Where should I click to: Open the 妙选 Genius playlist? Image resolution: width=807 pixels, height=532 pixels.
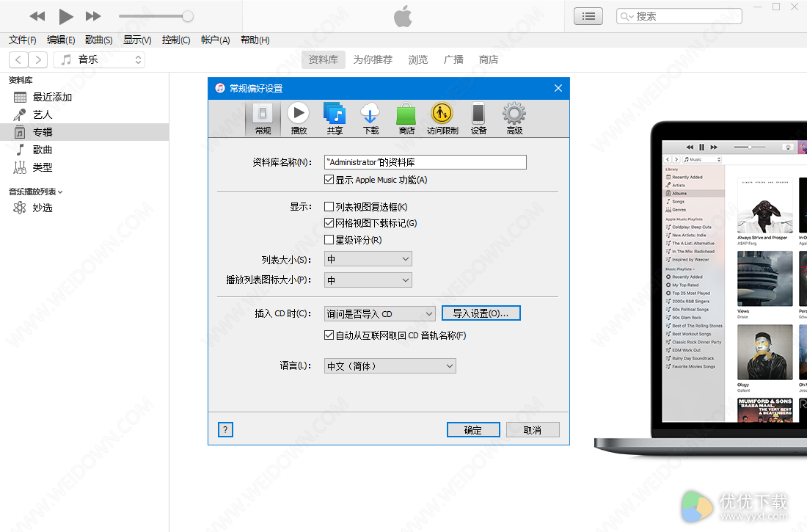(84, 208)
